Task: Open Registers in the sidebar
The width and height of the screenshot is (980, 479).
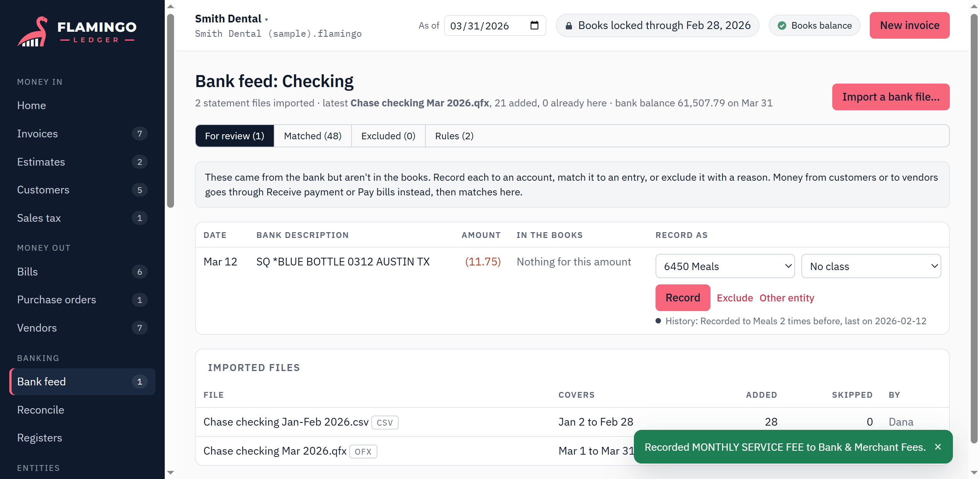Action: coord(82,438)
